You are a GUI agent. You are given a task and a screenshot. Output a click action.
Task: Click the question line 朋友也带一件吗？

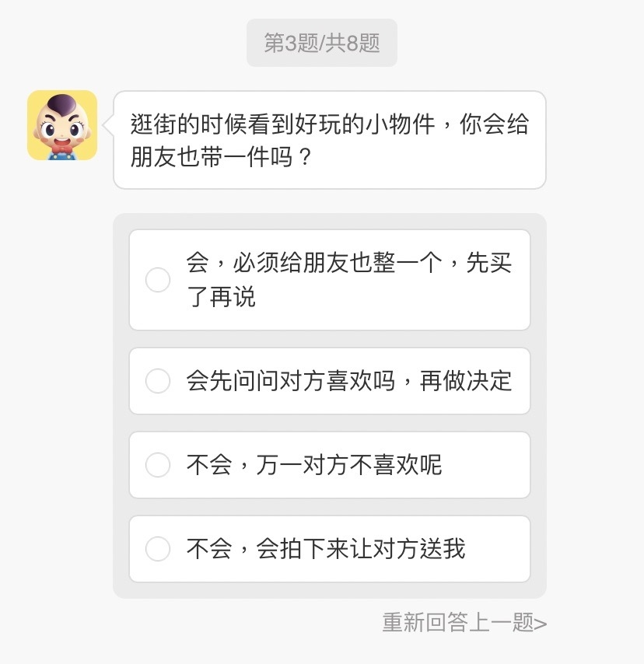[222, 157]
